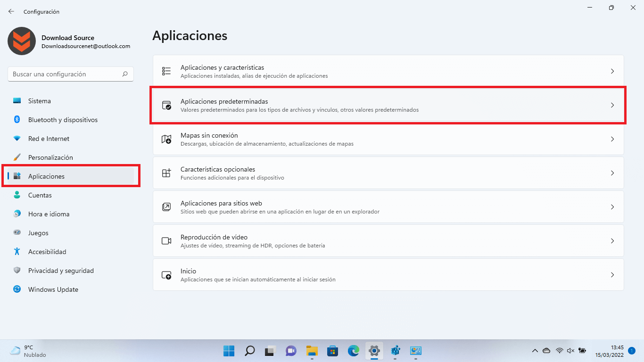
Task: Click the Red e Internet wifi icon
Action: point(17,139)
